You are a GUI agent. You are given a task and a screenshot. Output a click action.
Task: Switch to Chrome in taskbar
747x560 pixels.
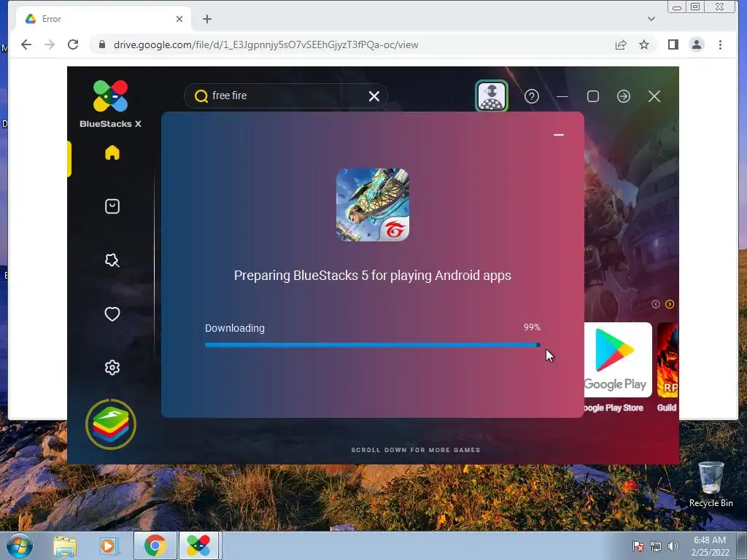point(155,545)
